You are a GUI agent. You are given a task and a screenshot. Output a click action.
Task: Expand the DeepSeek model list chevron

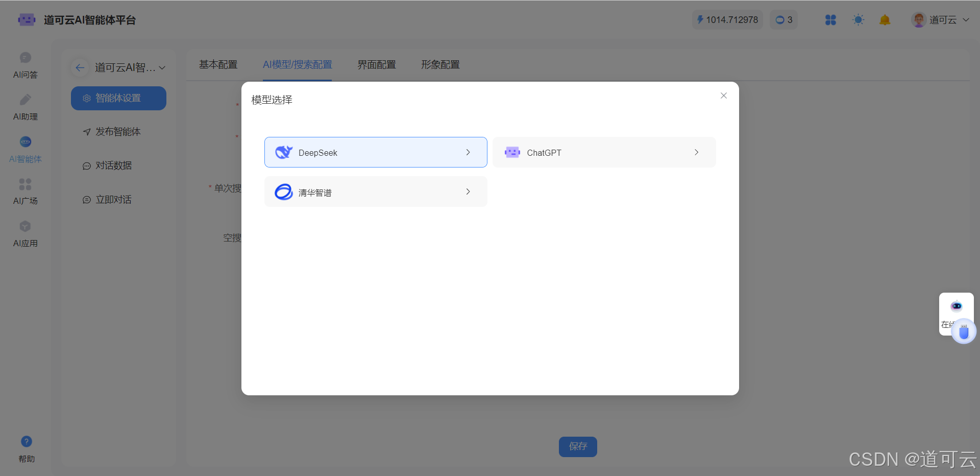(468, 152)
